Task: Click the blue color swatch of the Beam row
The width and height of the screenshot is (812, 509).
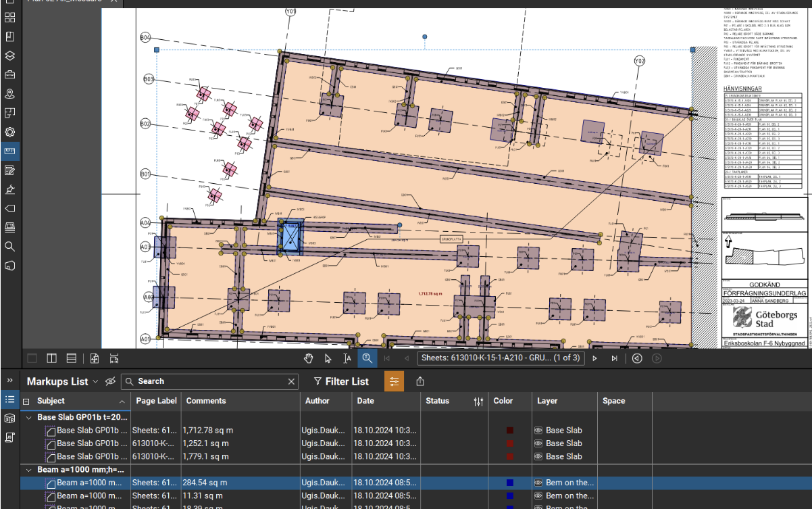Action: pos(510,483)
